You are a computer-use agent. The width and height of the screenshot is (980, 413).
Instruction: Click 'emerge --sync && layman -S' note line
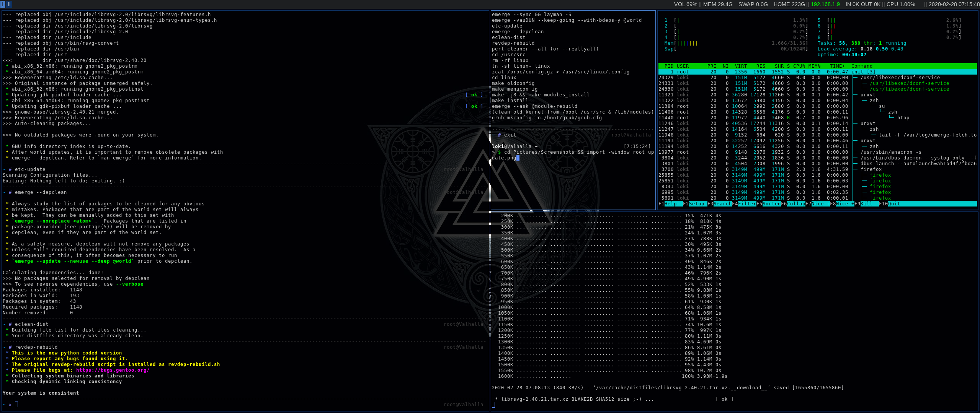(531, 15)
